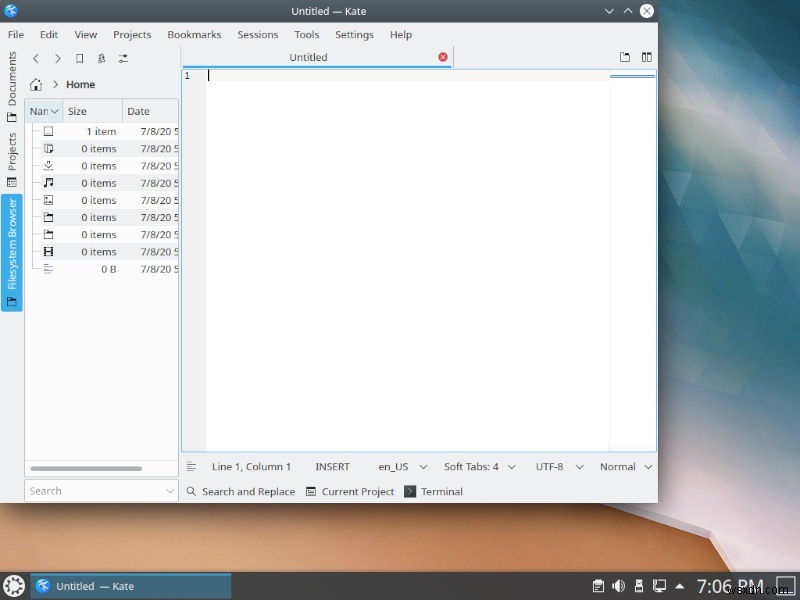Create a new document via toolbar icon
800x600 pixels.
point(625,57)
